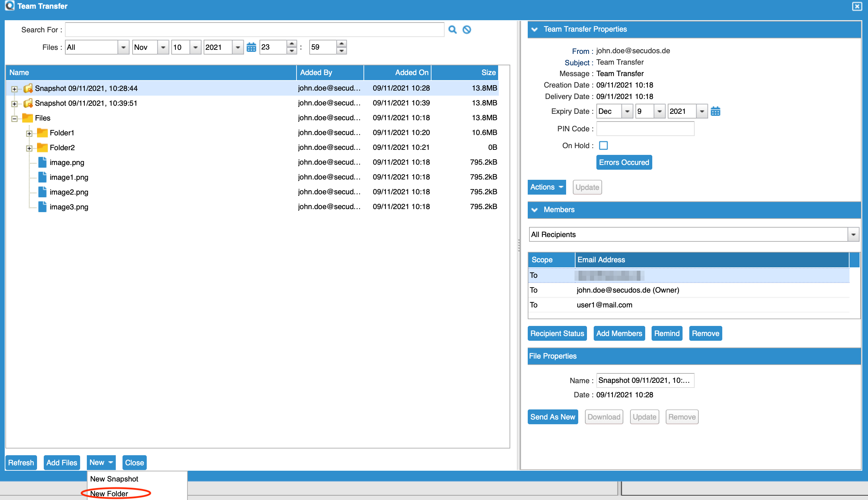
Task: Collapse the Files tree node
Action: tap(14, 119)
